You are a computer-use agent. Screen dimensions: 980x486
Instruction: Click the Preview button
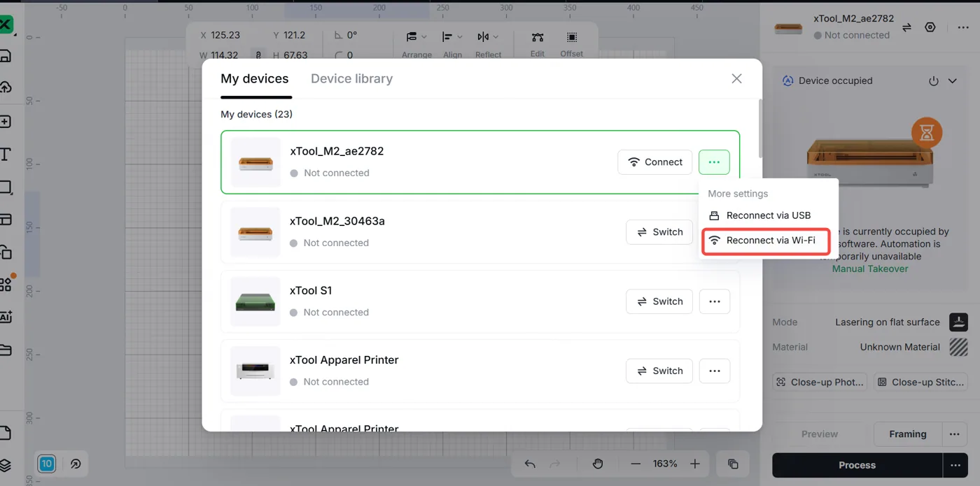pyautogui.click(x=820, y=434)
